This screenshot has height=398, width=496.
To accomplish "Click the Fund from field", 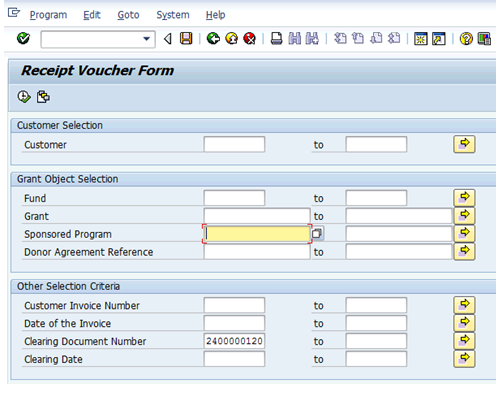I will pyautogui.click(x=234, y=198).
